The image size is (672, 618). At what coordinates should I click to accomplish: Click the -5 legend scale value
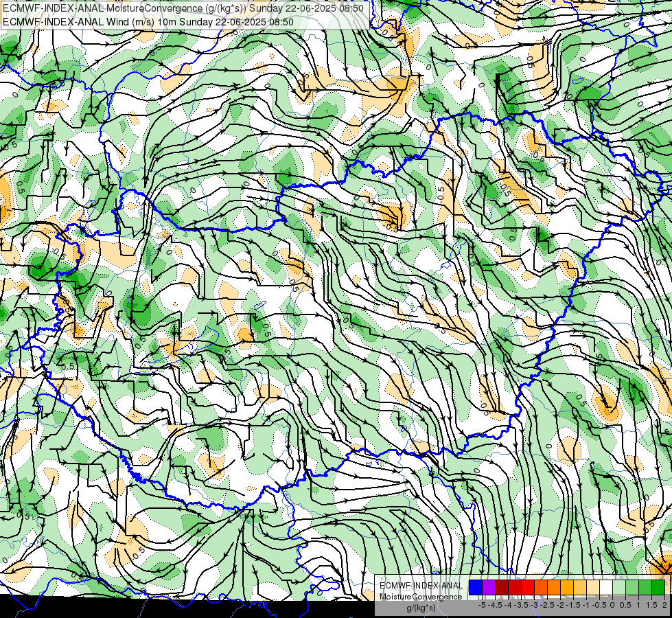coord(482,605)
